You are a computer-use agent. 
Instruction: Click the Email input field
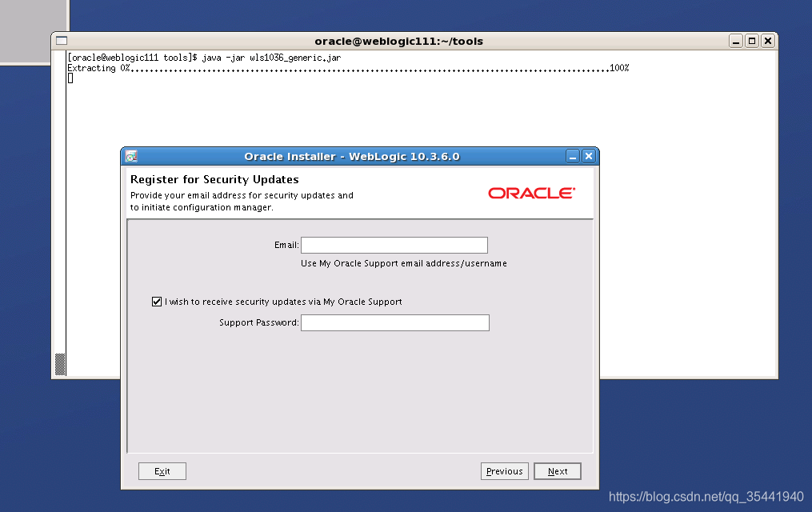coord(394,245)
